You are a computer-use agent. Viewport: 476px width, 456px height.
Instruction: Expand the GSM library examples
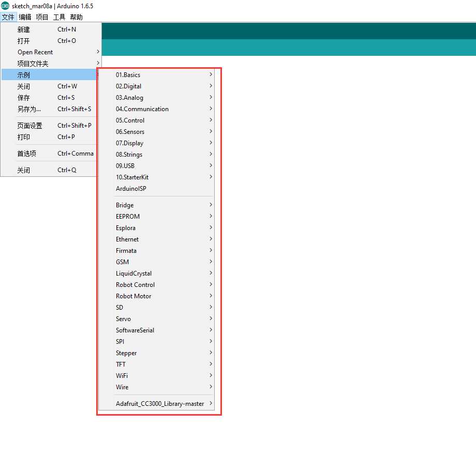click(x=157, y=262)
